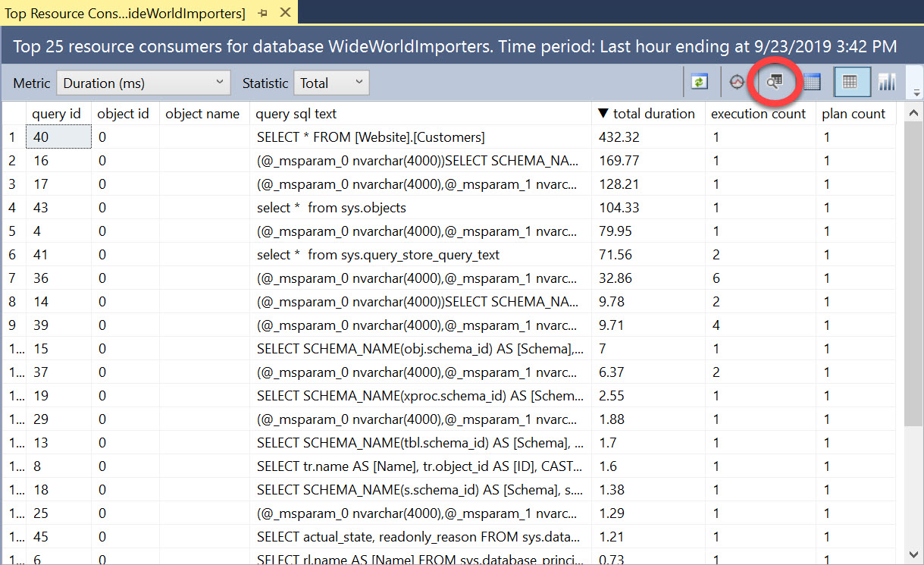Screen dimensions: 924x565
Task: Close the Top Resource Consumers tab
Action: pos(285,13)
